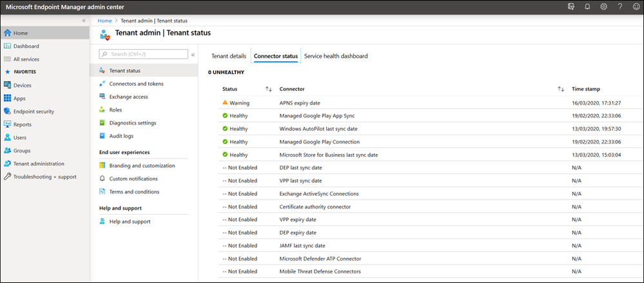Open the notifications bell in top bar
Image resolution: width=644 pixels, height=283 pixels.
coord(587,6)
